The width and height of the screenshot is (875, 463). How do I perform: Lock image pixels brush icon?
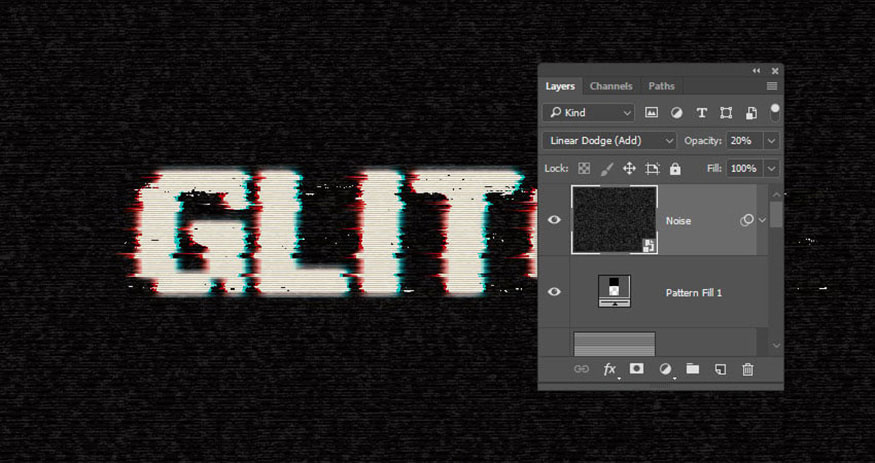click(x=607, y=168)
